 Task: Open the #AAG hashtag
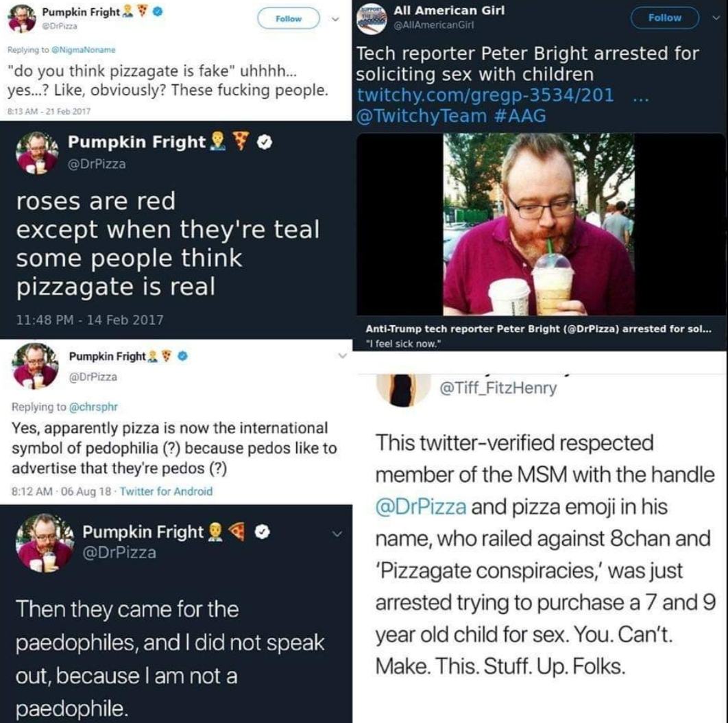(x=520, y=116)
